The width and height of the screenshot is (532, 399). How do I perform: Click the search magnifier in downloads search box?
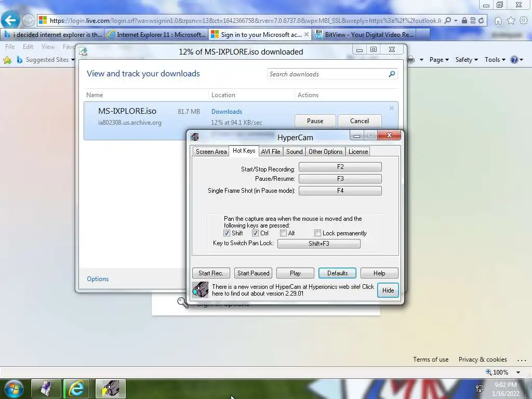[392, 74]
